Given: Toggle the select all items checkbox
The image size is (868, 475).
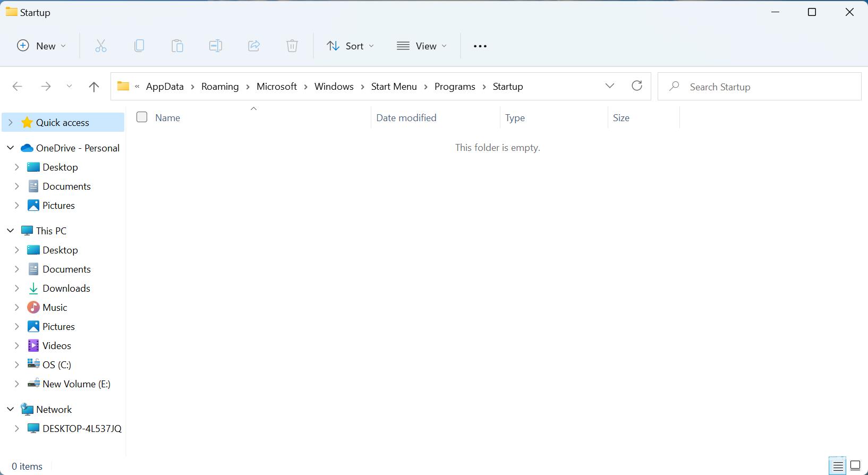Looking at the screenshot, I should pyautogui.click(x=142, y=117).
